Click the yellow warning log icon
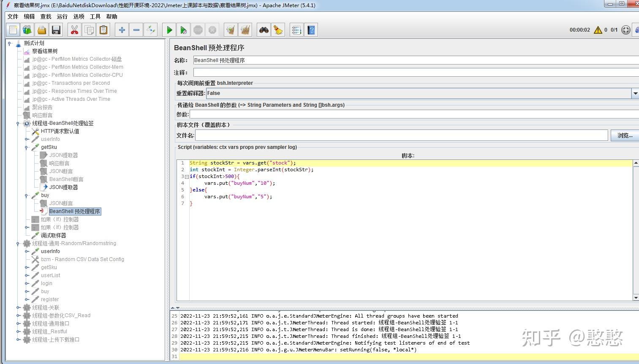 pyautogui.click(x=598, y=30)
